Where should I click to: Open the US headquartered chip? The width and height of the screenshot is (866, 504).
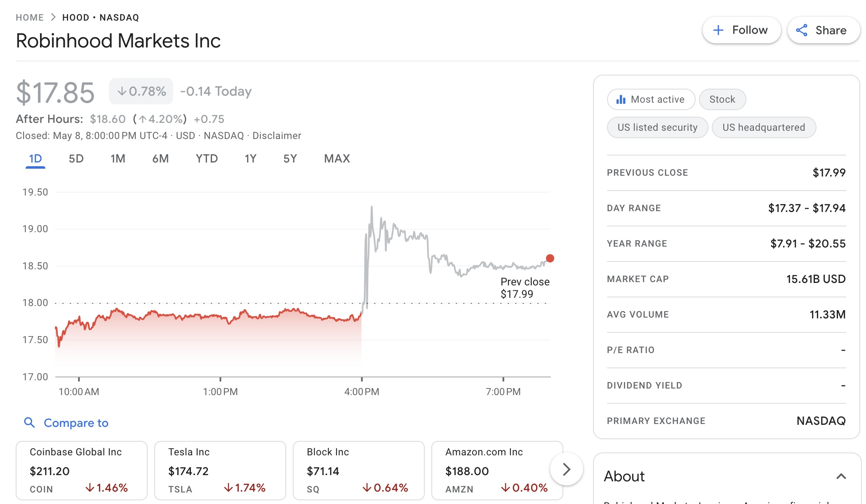click(764, 127)
